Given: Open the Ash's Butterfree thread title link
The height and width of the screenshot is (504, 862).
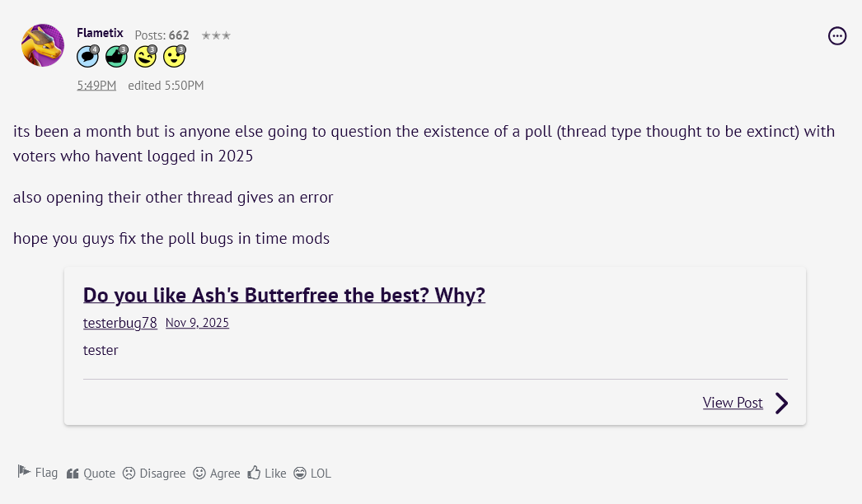Looking at the screenshot, I should (284, 295).
